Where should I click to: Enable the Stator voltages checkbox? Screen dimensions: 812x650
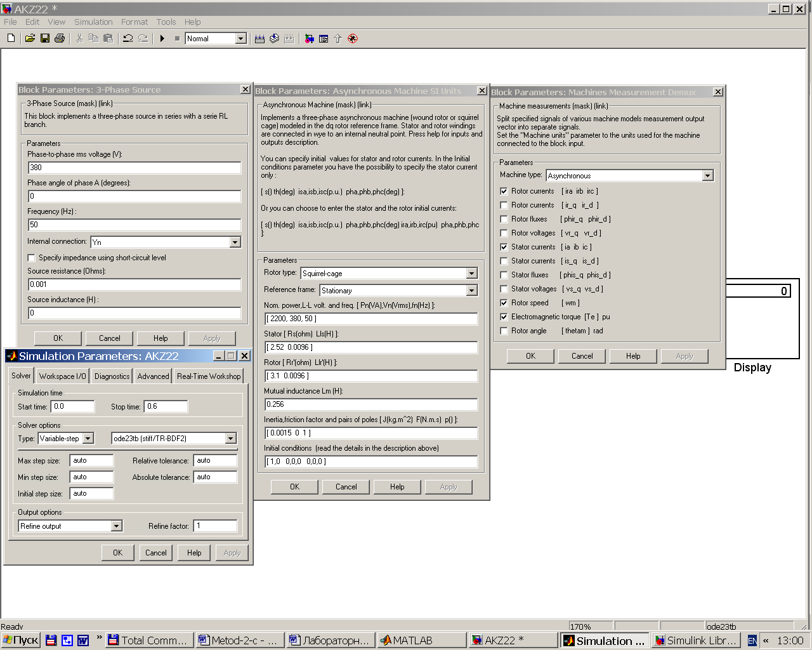tap(504, 289)
